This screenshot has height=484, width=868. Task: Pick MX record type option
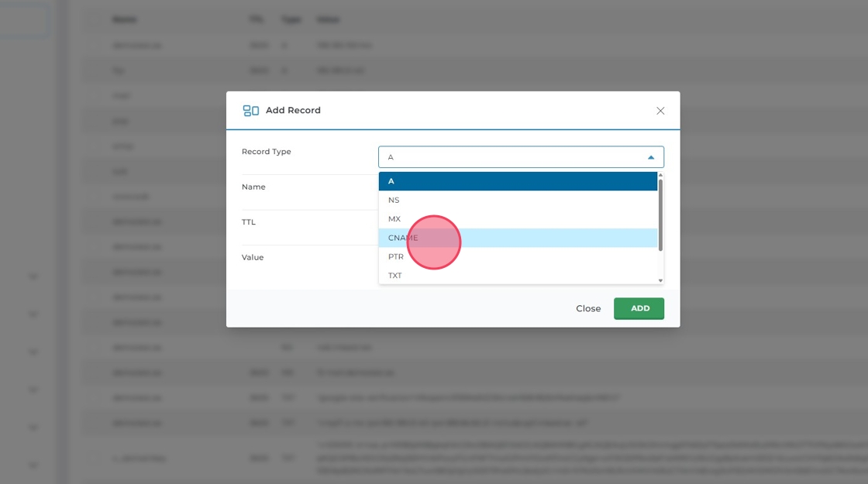point(518,219)
